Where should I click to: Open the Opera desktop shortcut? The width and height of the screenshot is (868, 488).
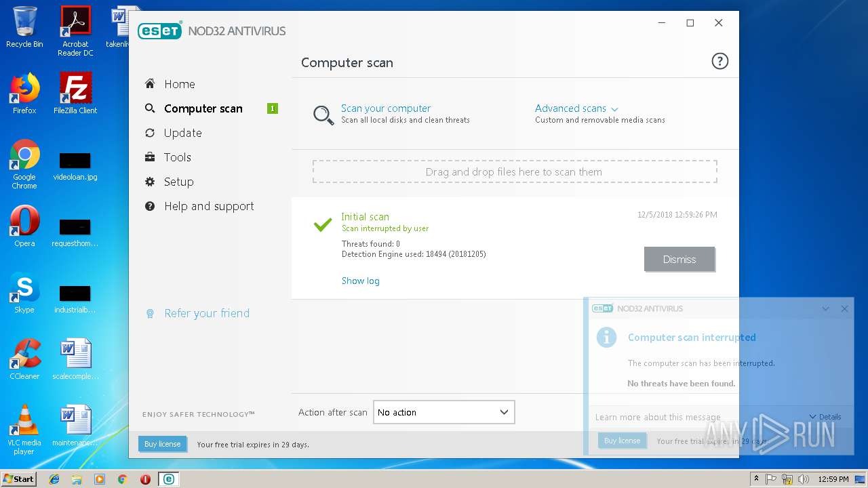coord(24,226)
